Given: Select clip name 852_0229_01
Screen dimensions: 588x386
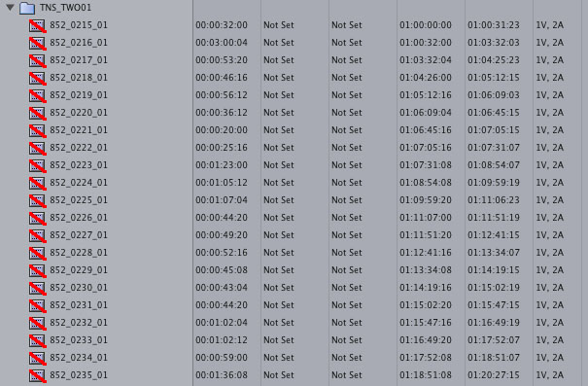Looking at the screenshot, I should pyautogui.click(x=79, y=270).
